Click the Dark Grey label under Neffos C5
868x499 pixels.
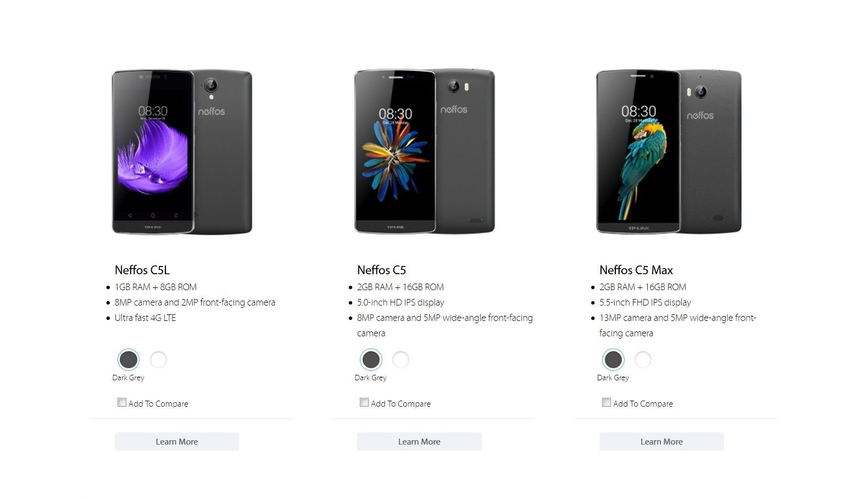[371, 378]
